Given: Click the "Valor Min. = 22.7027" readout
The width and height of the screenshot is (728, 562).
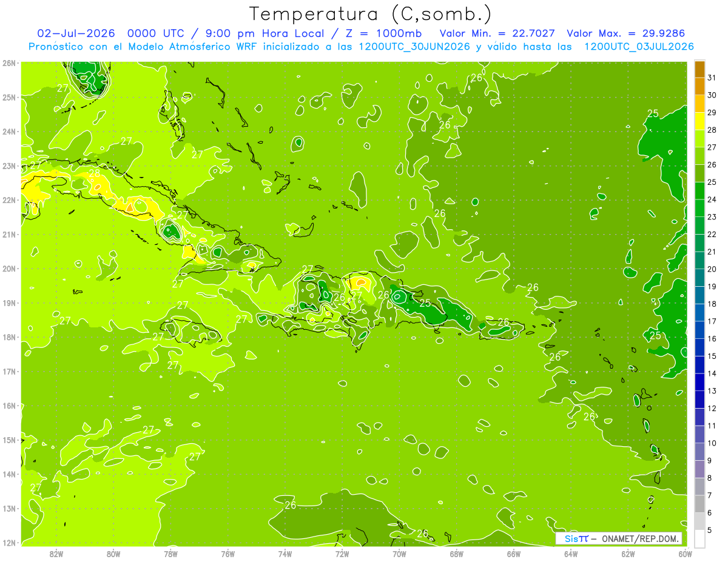Looking at the screenshot, I should click(x=497, y=33).
